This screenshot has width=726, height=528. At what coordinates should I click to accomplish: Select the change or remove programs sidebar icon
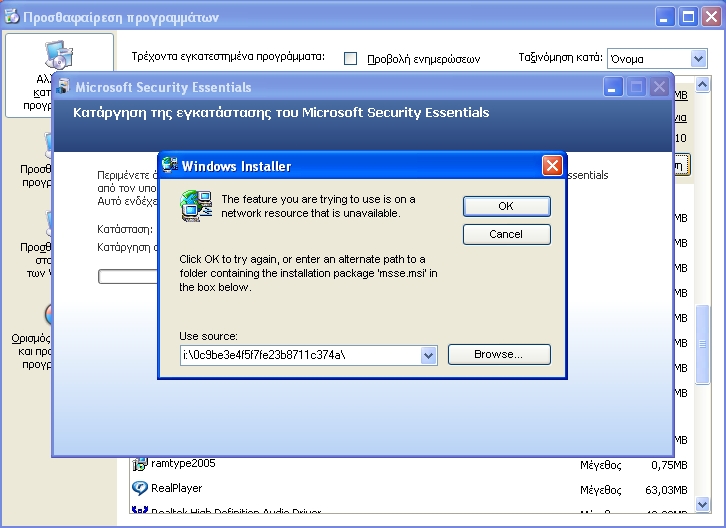click(59, 55)
